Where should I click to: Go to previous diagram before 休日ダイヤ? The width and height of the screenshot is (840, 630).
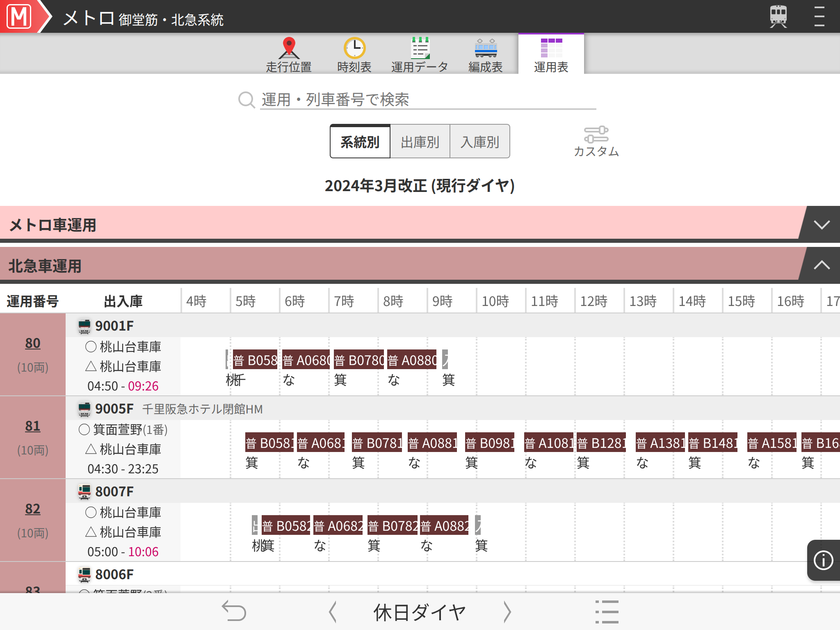(333, 612)
